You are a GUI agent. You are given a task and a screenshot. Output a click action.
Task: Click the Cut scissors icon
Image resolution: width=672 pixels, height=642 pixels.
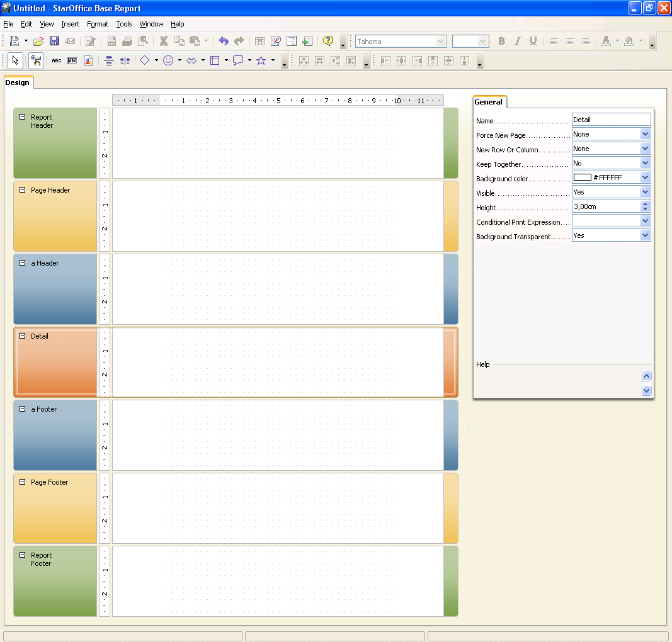(163, 41)
